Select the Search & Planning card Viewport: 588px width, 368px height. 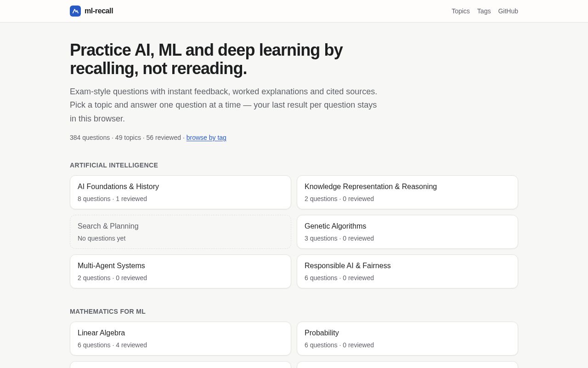181,232
